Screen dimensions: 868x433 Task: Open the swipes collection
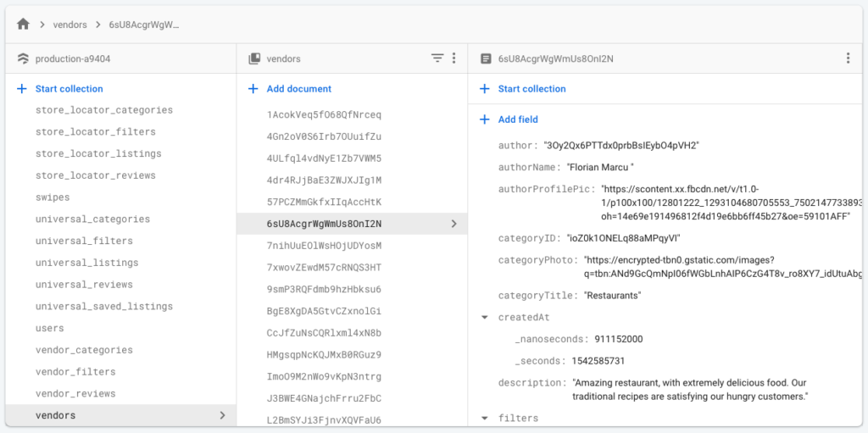pos(53,197)
